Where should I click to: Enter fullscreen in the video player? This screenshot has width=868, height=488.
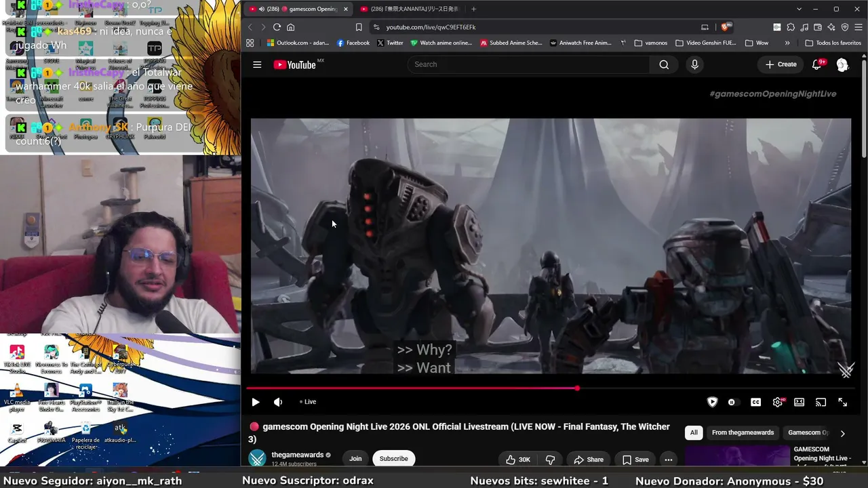[x=842, y=402]
